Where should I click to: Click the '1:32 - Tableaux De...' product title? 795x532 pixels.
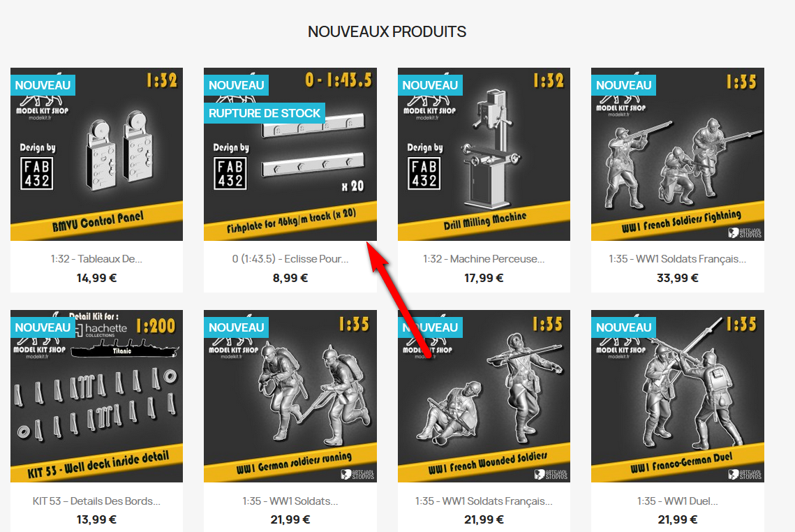(96, 258)
